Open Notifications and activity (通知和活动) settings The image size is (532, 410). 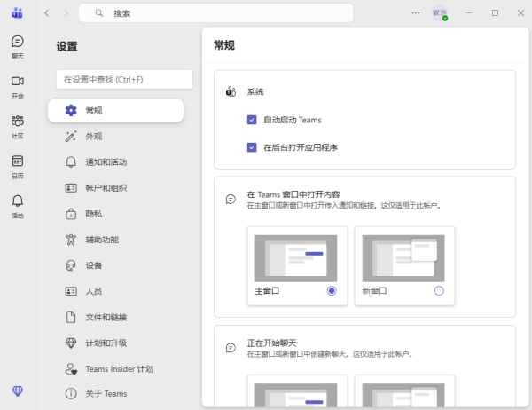point(115,162)
